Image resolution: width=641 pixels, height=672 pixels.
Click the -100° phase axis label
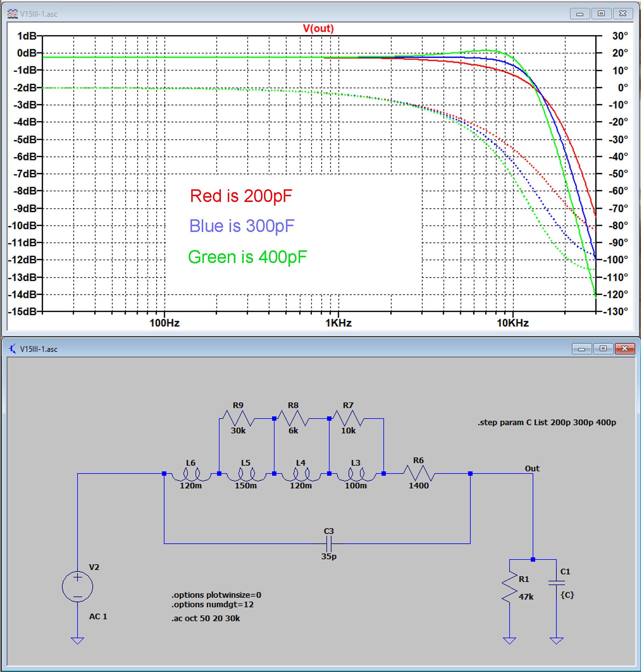(x=616, y=259)
